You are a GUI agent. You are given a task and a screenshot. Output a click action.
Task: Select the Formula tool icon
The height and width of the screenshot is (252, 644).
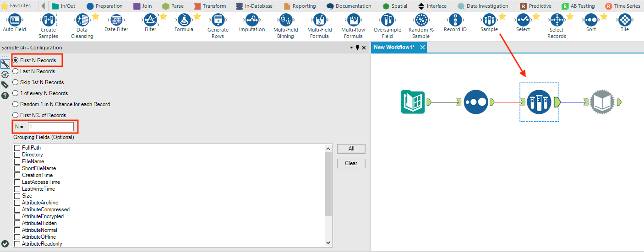pyautogui.click(x=184, y=19)
